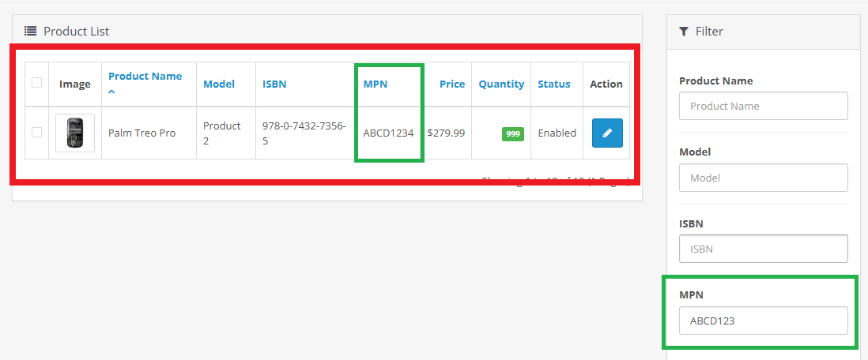Click the Filter funnel icon

(x=684, y=32)
